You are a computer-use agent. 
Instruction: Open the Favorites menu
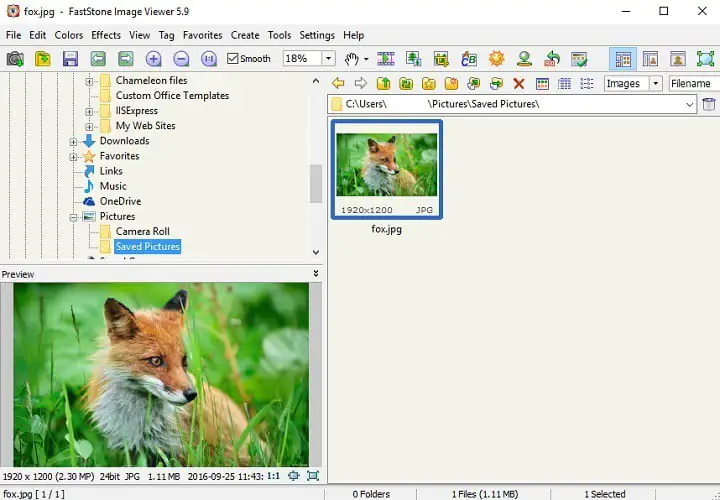[x=203, y=35]
